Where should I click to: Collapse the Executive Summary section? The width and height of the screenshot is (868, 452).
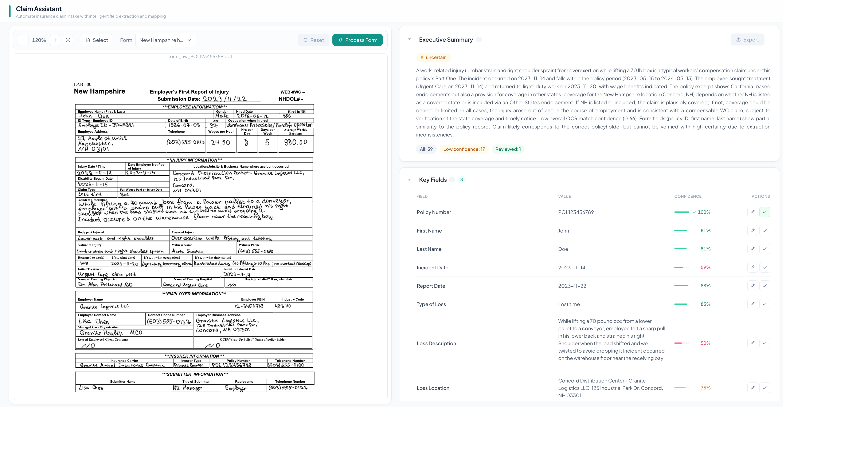pos(409,39)
